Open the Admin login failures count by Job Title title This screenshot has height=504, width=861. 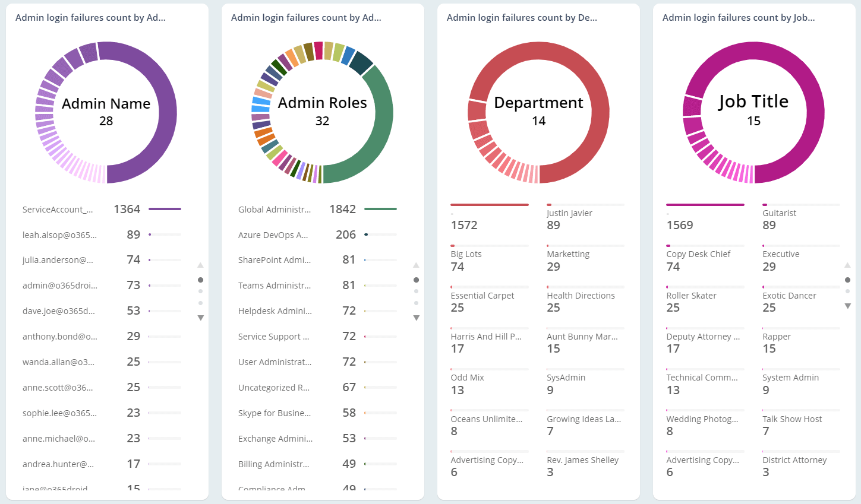click(x=739, y=17)
